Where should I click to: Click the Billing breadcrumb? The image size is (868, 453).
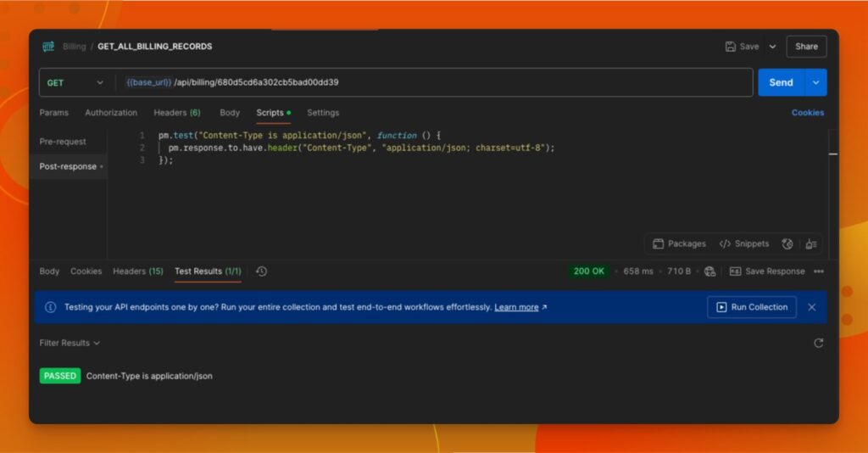75,47
